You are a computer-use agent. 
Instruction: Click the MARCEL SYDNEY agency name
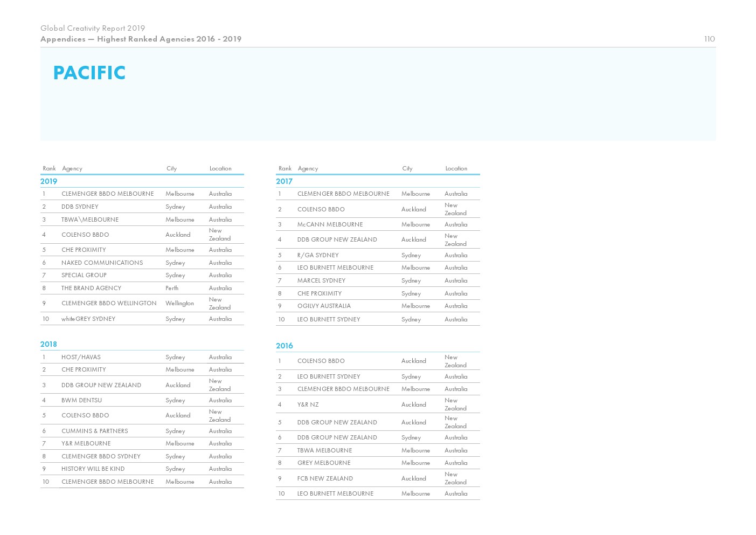[321, 280]
